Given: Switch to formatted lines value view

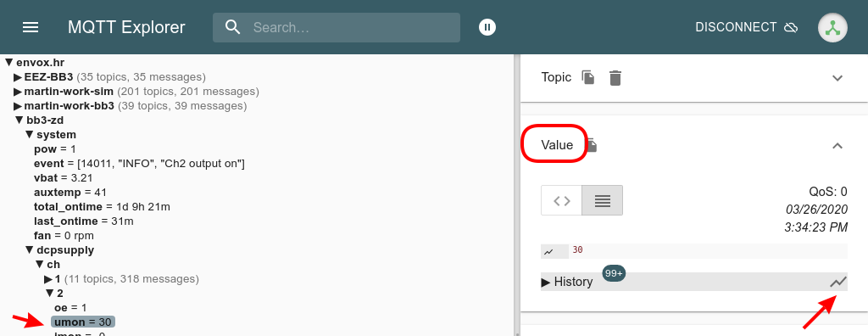Looking at the screenshot, I should 603,201.
